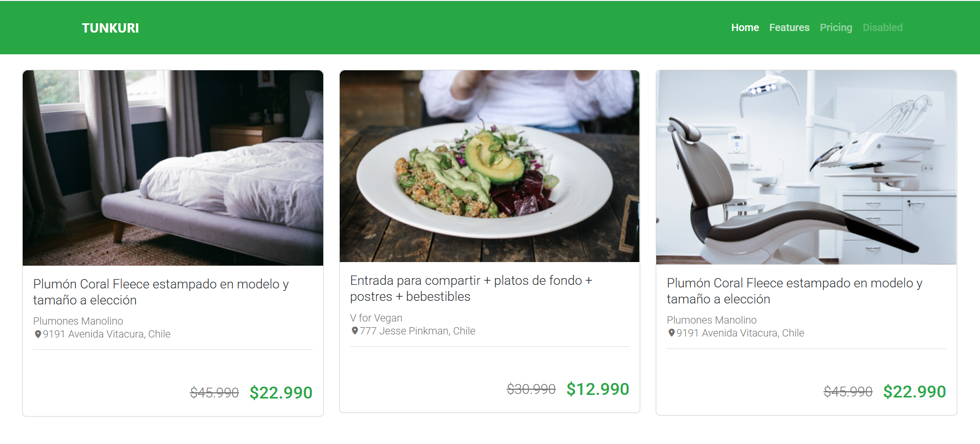
Task: Open the bed and duvet product photo
Action: (x=173, y=168)
